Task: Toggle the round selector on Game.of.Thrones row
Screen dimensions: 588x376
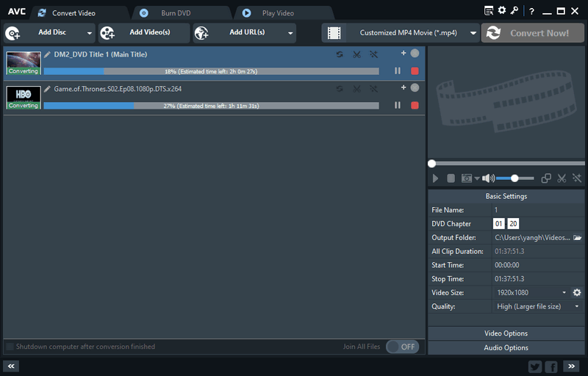Action: point(415,87)
